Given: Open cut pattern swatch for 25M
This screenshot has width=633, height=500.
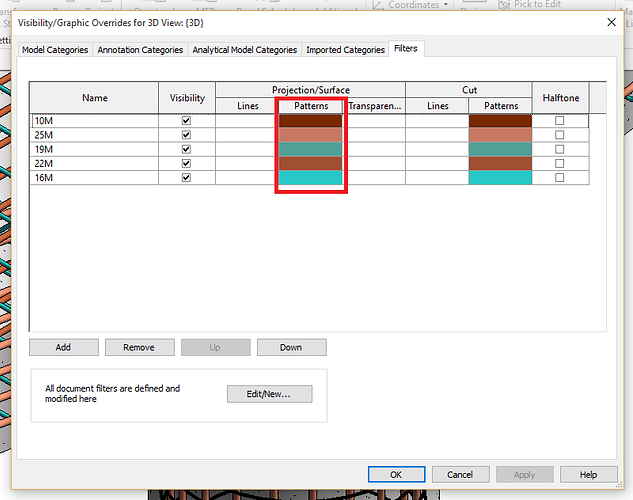Looking at the screenshot, I should click(500, 135).
